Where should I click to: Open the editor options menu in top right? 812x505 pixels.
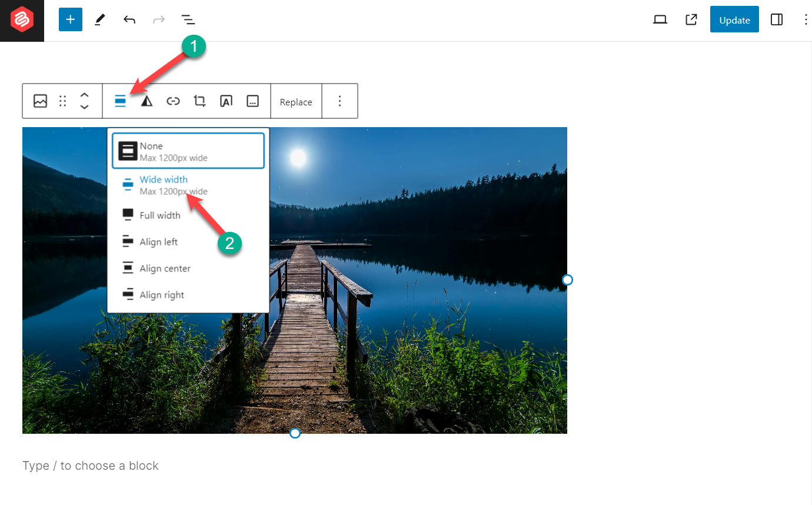tap(806, 19)
